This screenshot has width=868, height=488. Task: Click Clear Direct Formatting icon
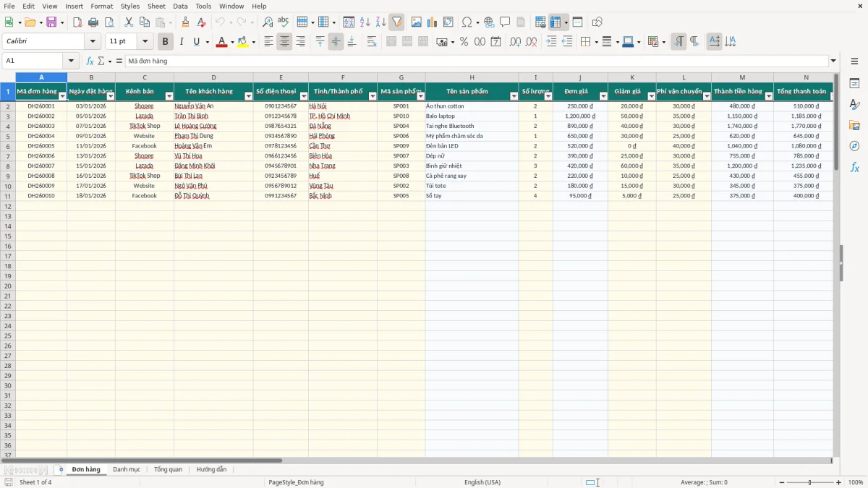coord(201,22)
